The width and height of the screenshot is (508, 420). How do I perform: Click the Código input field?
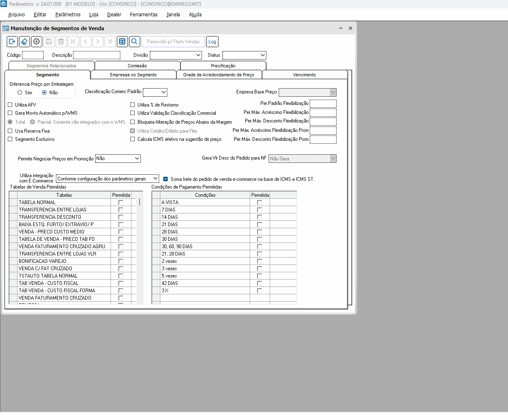(33, 55)
